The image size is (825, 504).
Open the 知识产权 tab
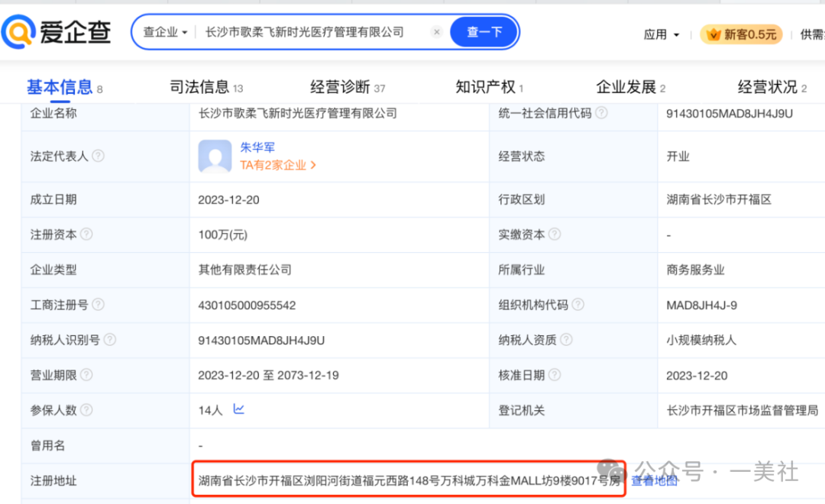[x=487, y=86]
